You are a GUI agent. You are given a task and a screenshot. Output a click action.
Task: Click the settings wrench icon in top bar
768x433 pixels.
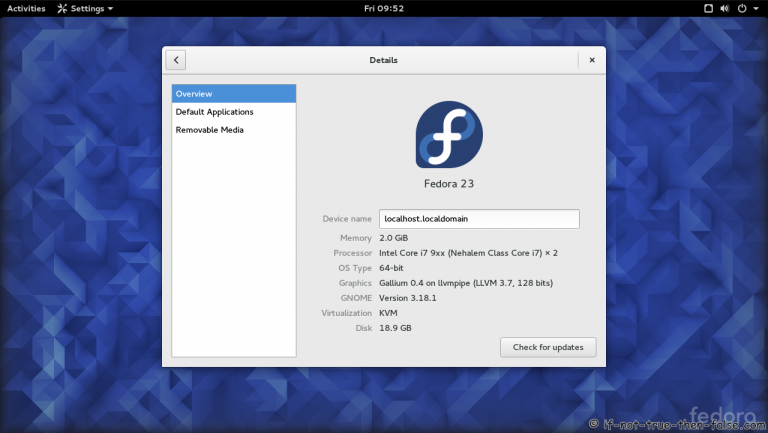pyautogui.click(x=62, y=8)
